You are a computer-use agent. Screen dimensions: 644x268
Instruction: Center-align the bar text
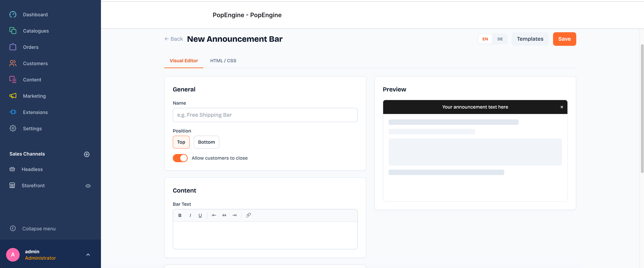[x=224, y=215]
